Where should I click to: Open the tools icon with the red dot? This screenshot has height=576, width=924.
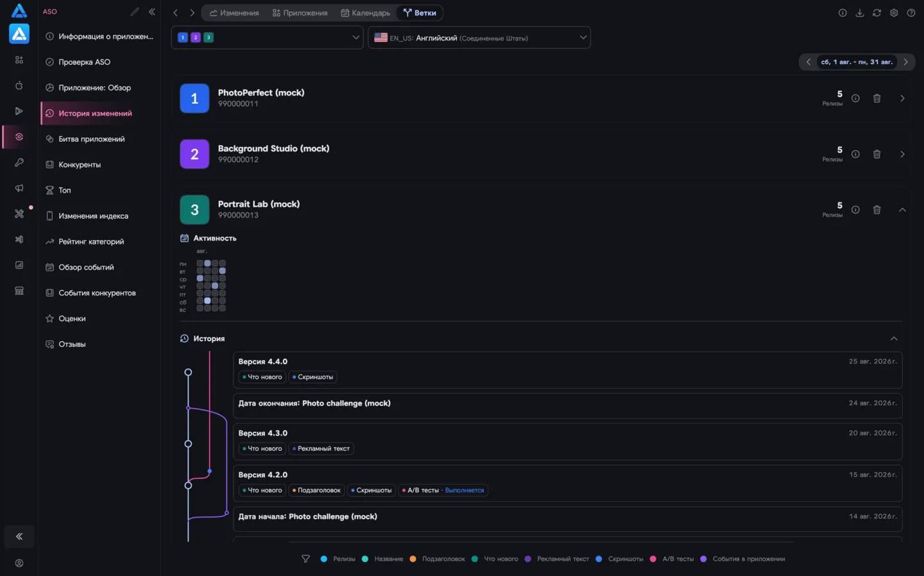(19, 214)
